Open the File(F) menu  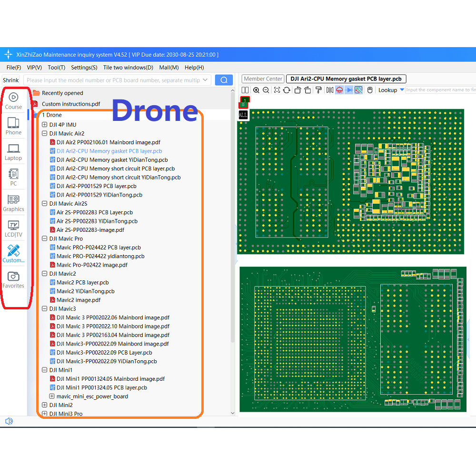(14, 68)
